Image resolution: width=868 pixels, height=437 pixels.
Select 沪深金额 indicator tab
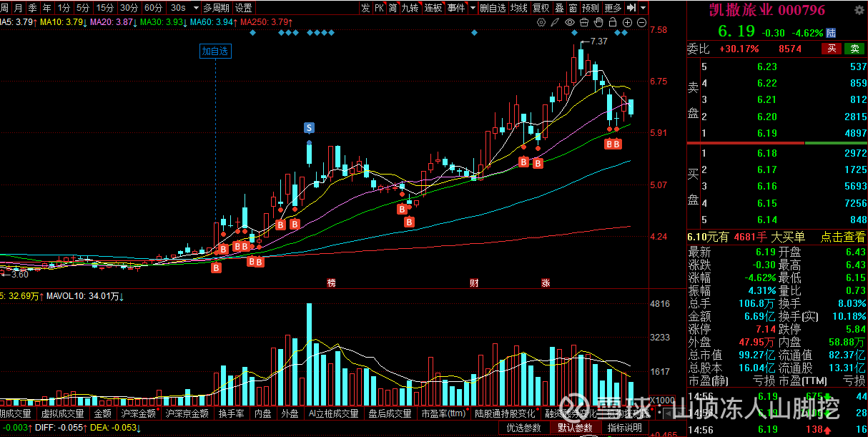139,413
